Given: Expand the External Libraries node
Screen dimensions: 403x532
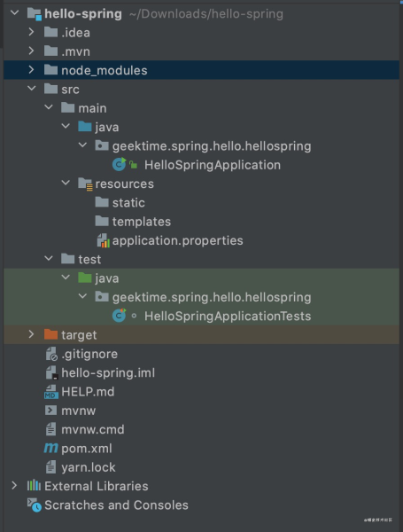Looking at the screenshot, I should [x=14, y=486].
